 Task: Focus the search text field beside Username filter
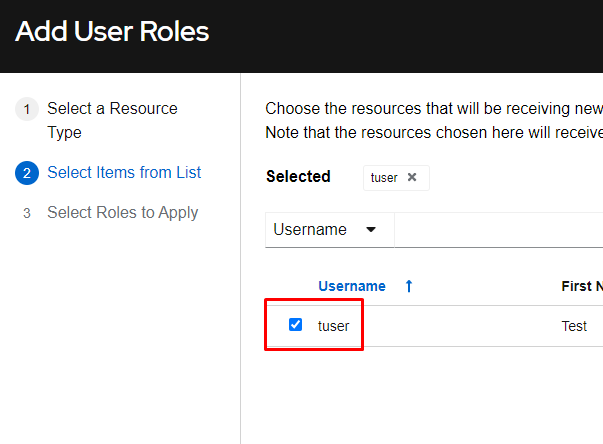pyautogui.click(x=498, y=230)
